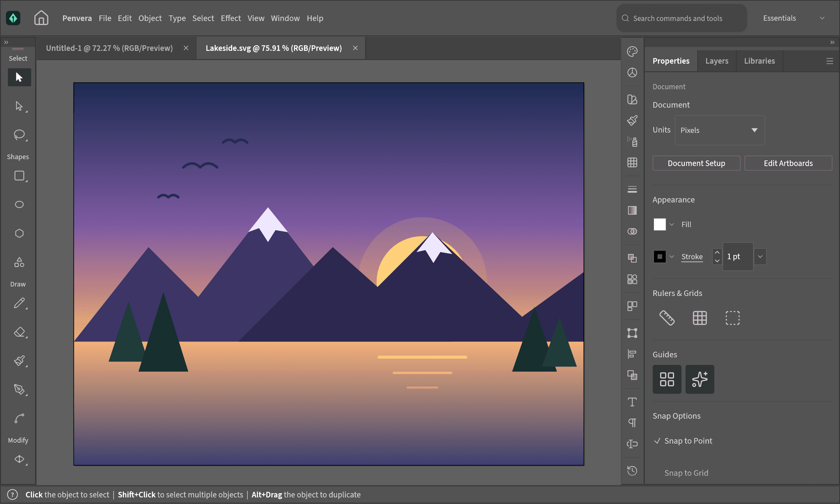Open the status bar help icon
Screen dimensions: 840x504
point(12,495)
